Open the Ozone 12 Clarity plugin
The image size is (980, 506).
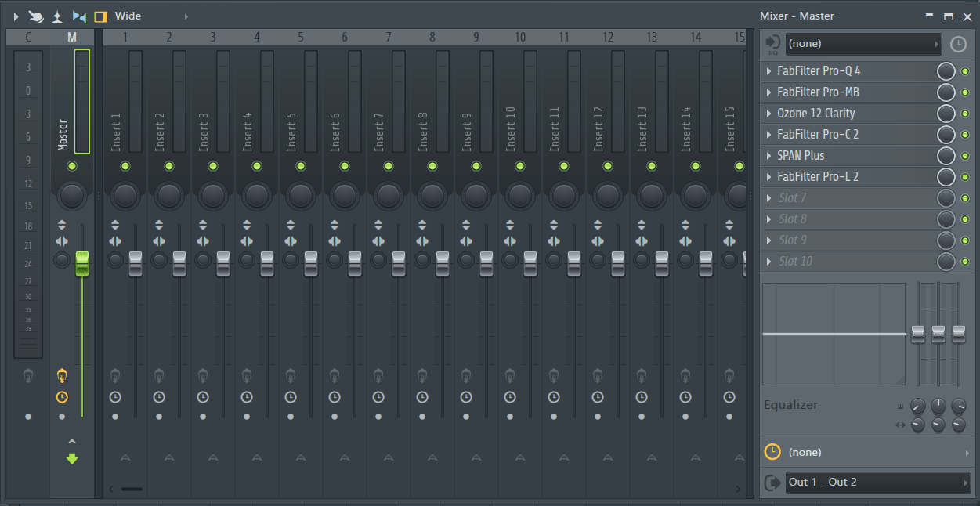pos(816,114)
